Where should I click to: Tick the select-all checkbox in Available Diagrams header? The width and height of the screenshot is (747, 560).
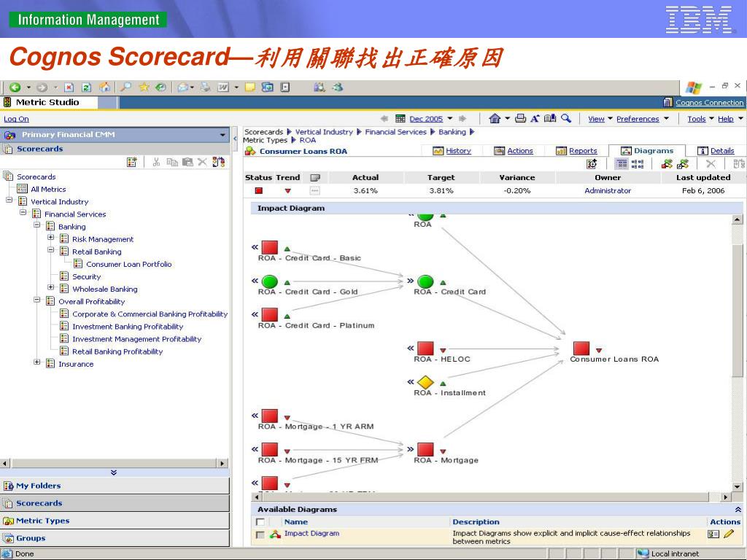coord(260,522)
